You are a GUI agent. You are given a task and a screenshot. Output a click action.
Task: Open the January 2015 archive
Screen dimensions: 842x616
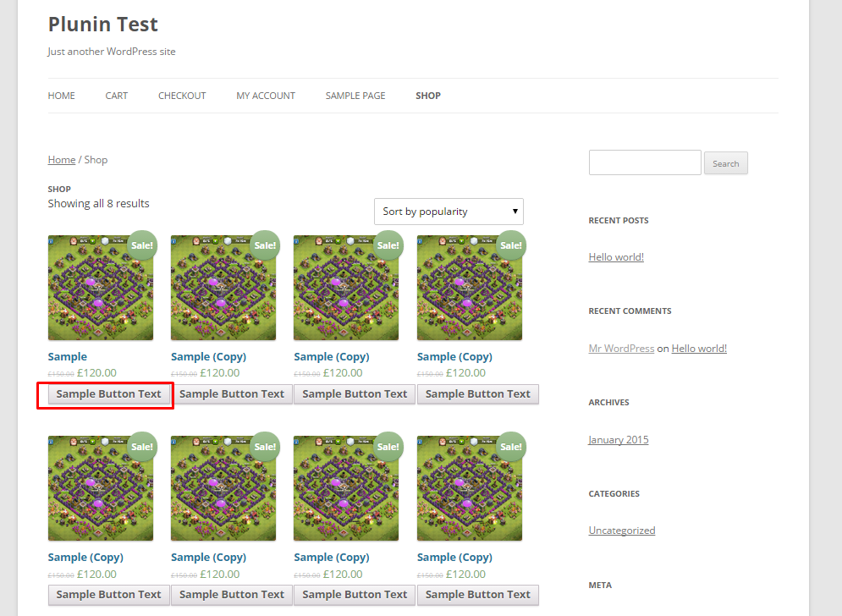pyautogui.click(x=619, y=439)
